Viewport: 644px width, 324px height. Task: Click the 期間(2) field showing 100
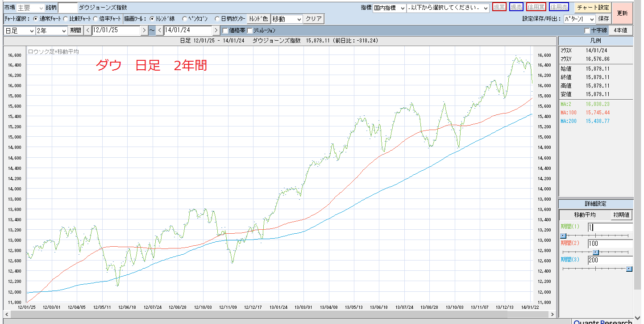pos(610,244)
